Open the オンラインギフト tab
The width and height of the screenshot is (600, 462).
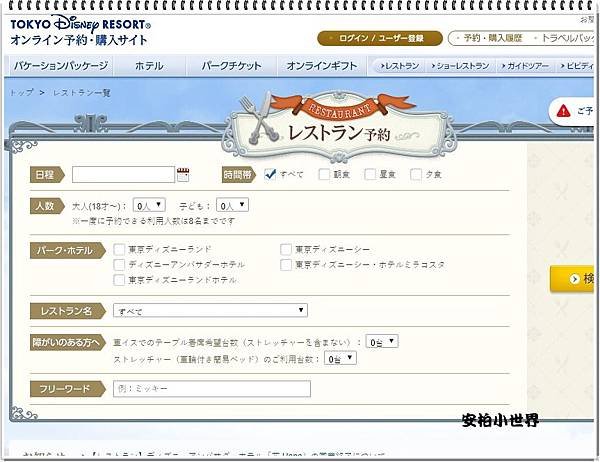[x=322, y=66]
